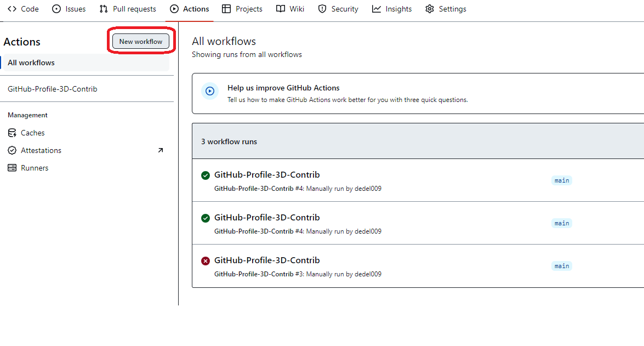Click 'Showing runs from all workflows' text
The image size is (644, 346).
click(247, 55)
